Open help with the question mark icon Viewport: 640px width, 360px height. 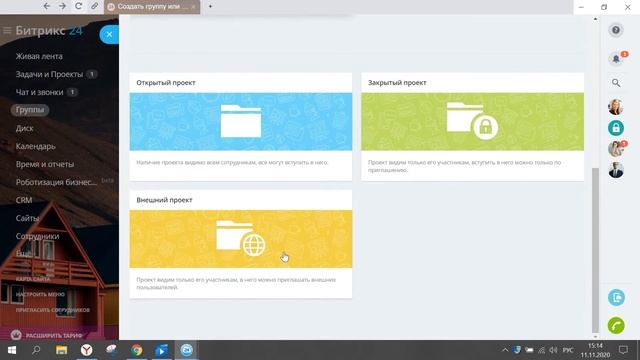click(616, 30)
